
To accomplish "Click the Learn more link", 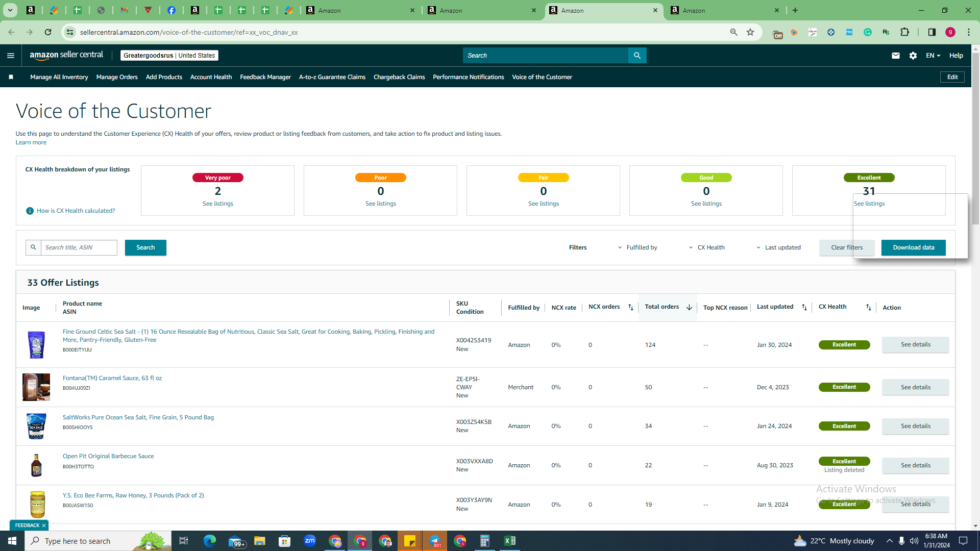I will (x=31, y=142).
